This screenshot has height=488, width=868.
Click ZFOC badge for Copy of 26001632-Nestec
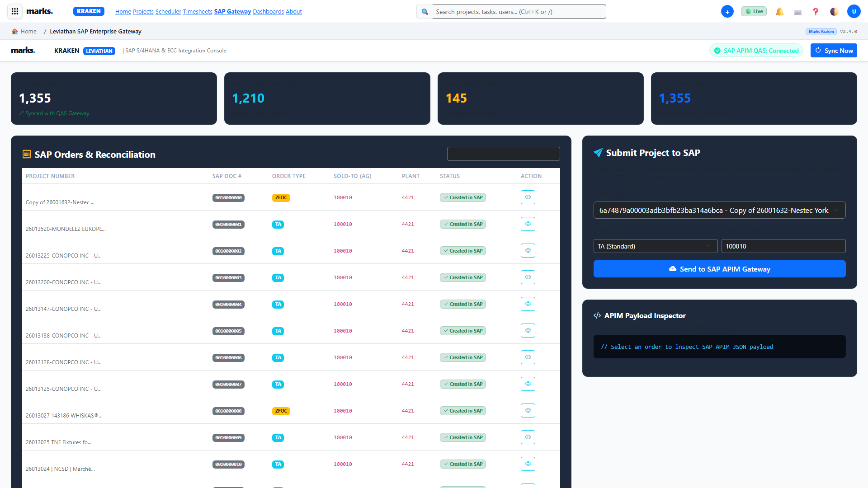point(281,197)
